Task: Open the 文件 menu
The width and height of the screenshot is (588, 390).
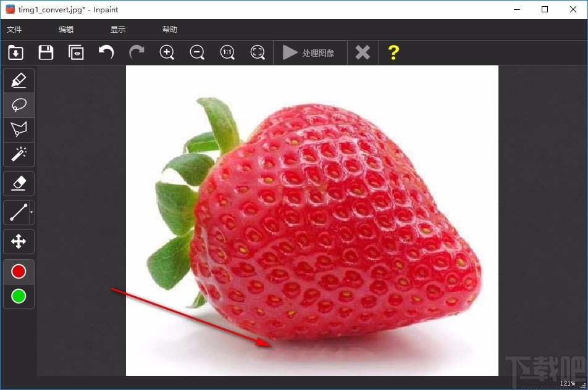Action: (14, 29)
